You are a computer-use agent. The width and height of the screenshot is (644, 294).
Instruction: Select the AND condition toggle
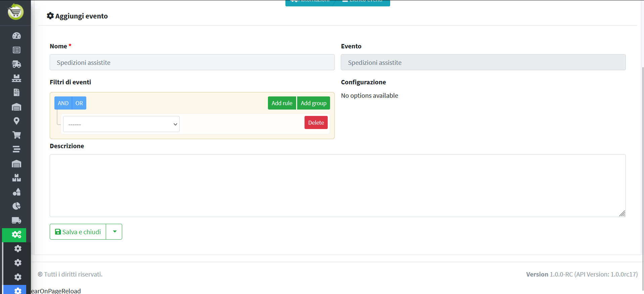[63, 103]
